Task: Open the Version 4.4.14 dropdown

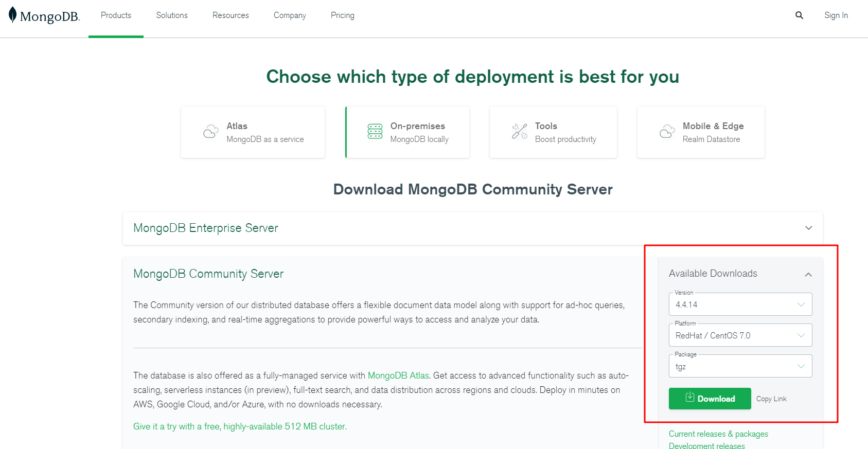Action: (740, 304)
